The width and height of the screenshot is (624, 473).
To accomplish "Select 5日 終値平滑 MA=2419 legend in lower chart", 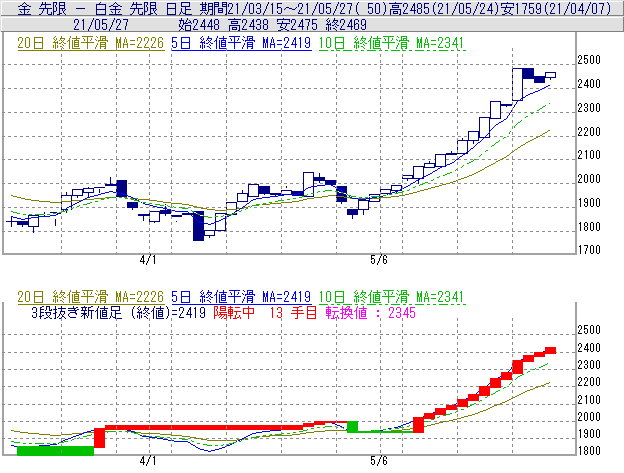I will 241,297.
